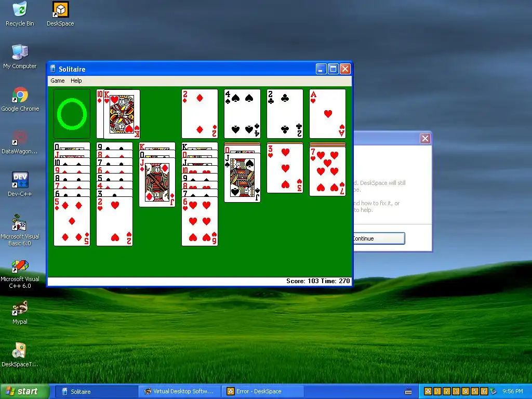
Task: Switch to Virtual Desktop Softw... taskbar button
Action: [x=180, y=392]
